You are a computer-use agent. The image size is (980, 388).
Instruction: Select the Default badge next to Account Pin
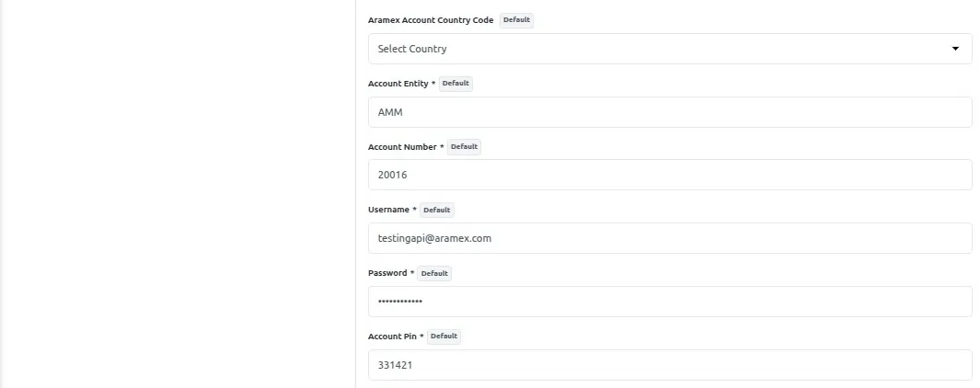click(x=444, y=336)
